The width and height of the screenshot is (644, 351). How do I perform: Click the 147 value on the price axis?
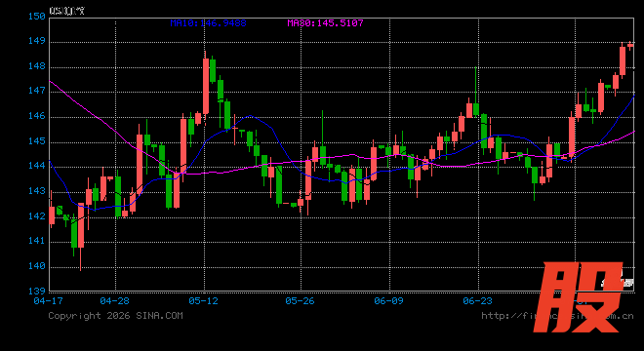(x=36, y=91)
